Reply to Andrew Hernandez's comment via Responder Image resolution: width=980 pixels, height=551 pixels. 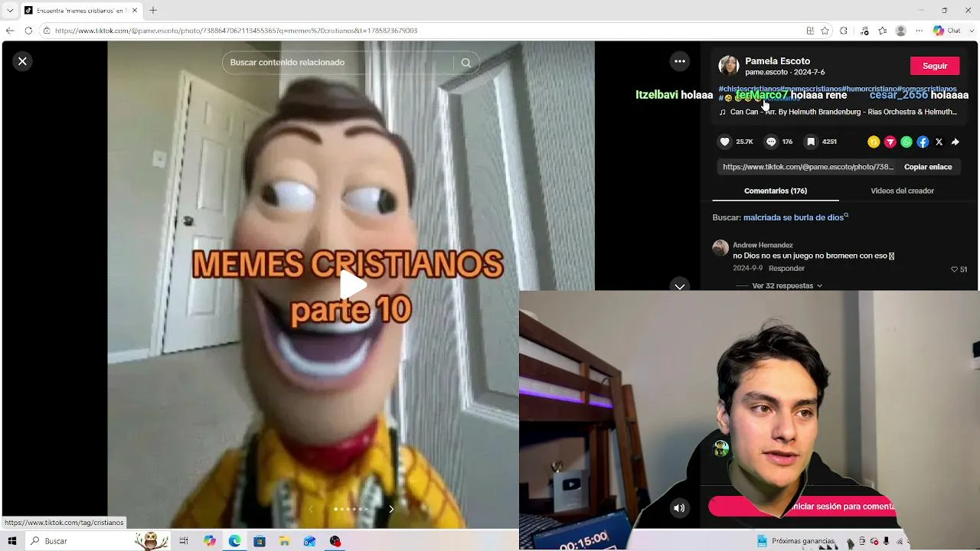pyautogui.click(x=786, y=269)
